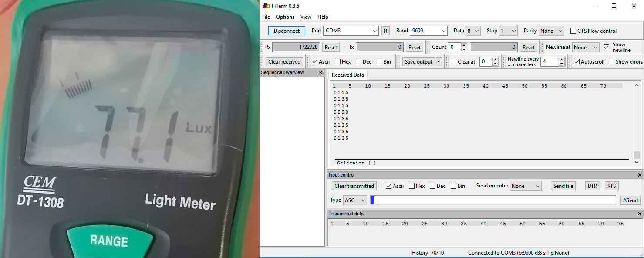Close the Input control panel
644x258 pixels.
(640, 175)
